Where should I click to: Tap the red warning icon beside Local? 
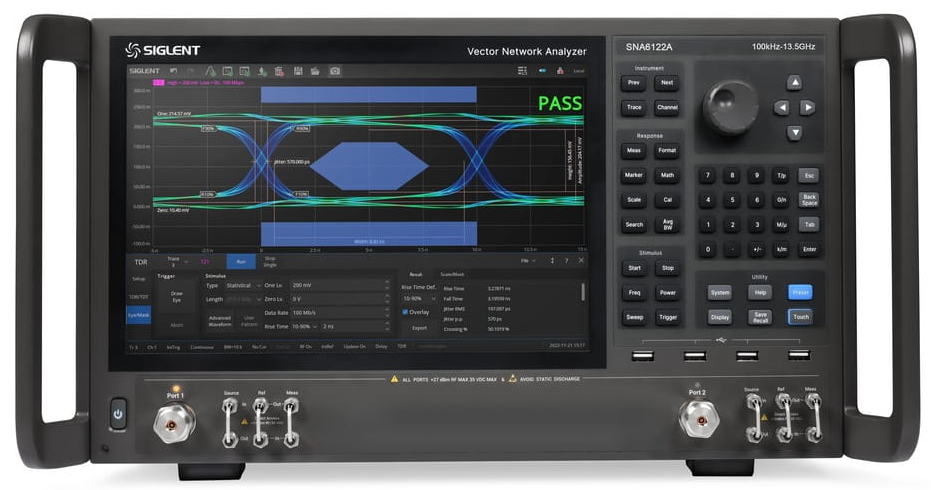click(x=560, y=71)
